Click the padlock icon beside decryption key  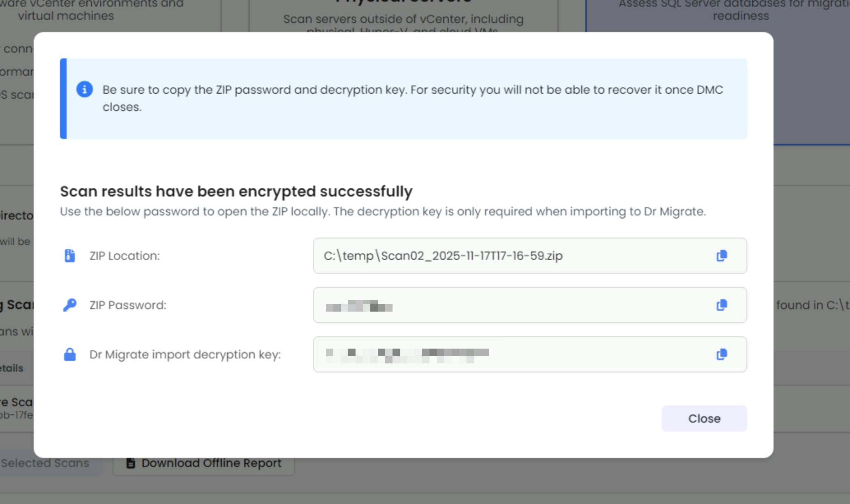click(70, 354)
